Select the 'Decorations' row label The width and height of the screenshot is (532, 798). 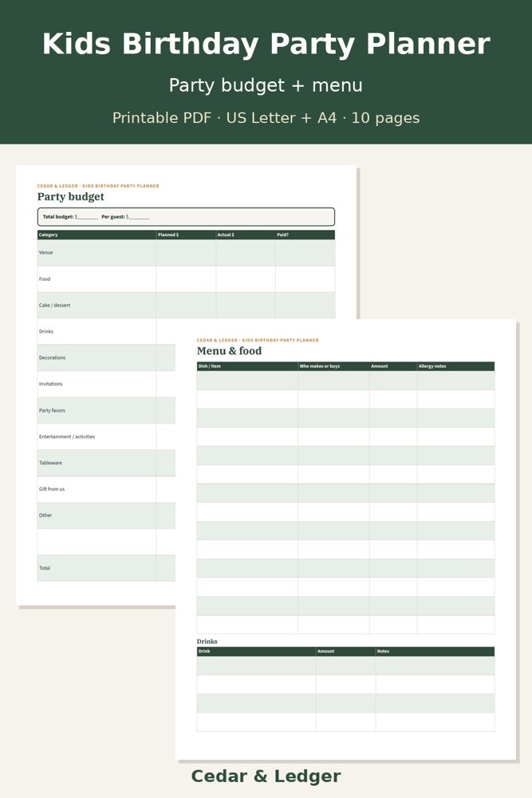click(53, 358)
